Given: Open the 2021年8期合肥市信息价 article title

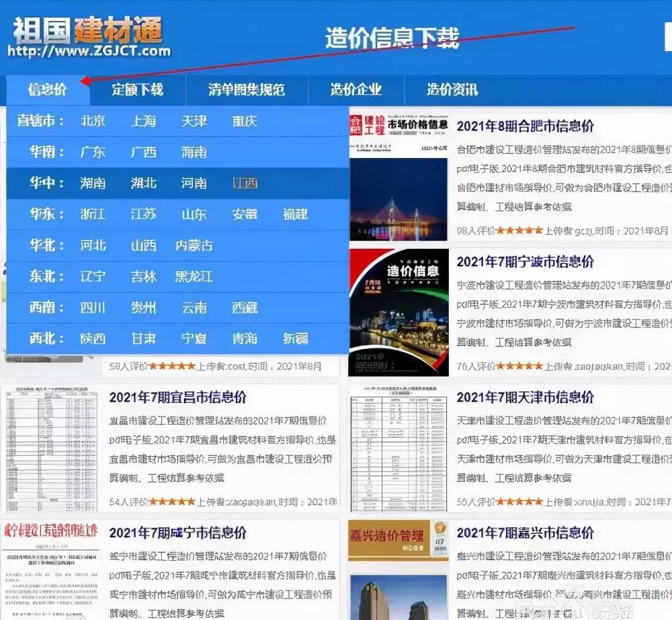Looking at the screenshot, I should 525,126.
